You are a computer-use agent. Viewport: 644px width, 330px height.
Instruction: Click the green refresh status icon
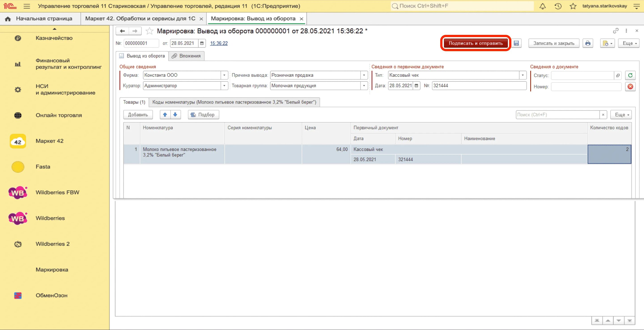[x=630, y=75]
